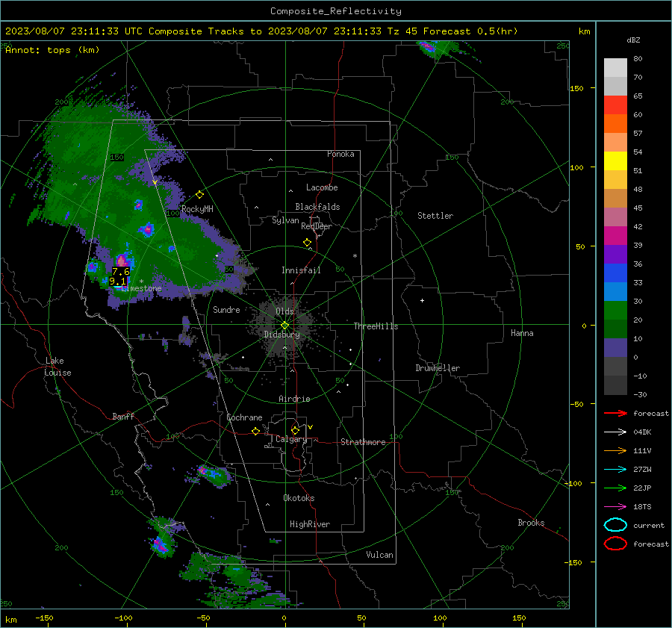Viewport: 672px width, 628px height.
Task: Click the Lacombe map label
Action: (322, 187)
